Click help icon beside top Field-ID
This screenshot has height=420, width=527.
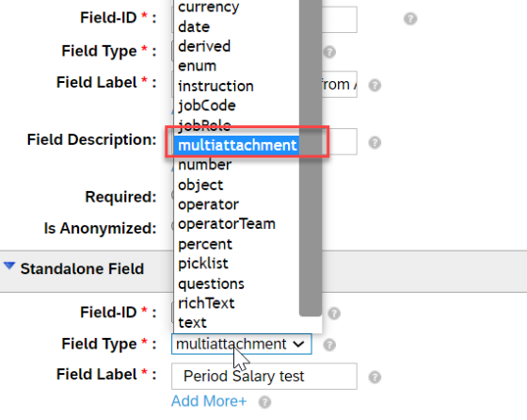(410, 19)
